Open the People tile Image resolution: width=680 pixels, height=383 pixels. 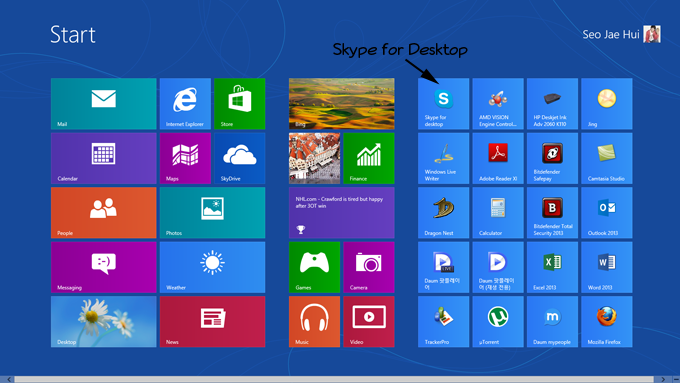coord(104,213)
